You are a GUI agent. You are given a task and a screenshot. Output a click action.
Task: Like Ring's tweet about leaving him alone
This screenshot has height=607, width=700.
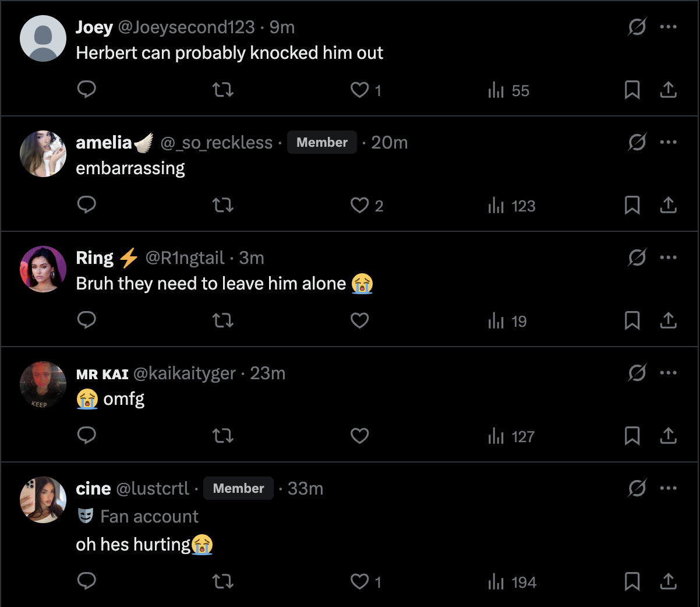(359, 320)
